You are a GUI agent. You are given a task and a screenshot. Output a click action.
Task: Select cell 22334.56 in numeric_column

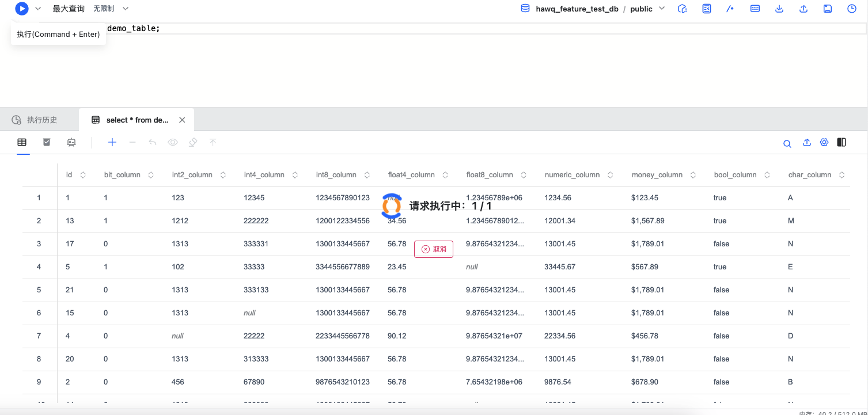[x=560, y=336]
